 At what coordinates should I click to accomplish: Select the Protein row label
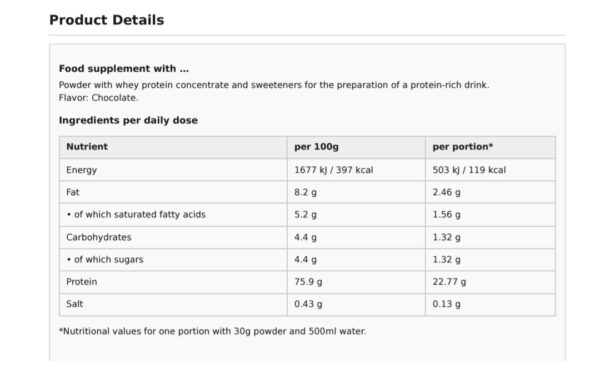coord(82,282)
